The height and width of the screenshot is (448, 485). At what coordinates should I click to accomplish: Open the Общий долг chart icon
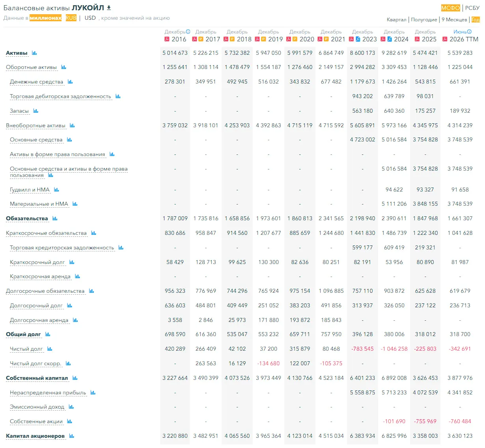tap(48, 334)
